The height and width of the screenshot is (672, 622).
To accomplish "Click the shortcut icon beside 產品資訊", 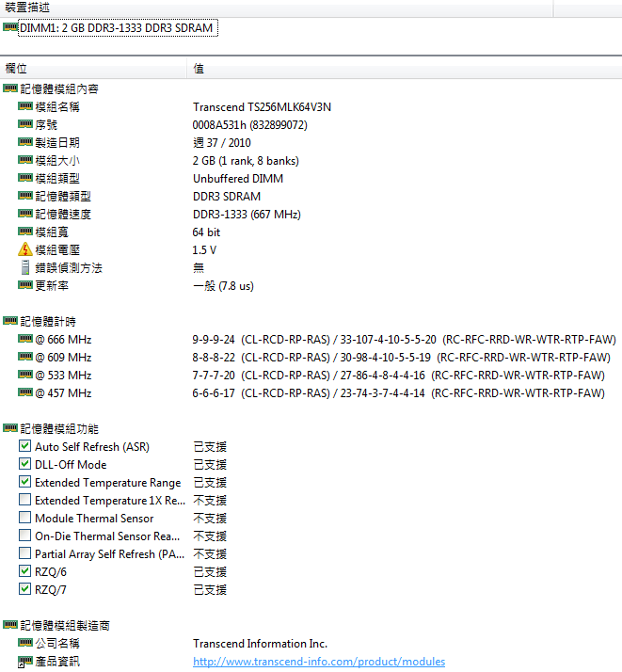I will (x=24, y=662).
